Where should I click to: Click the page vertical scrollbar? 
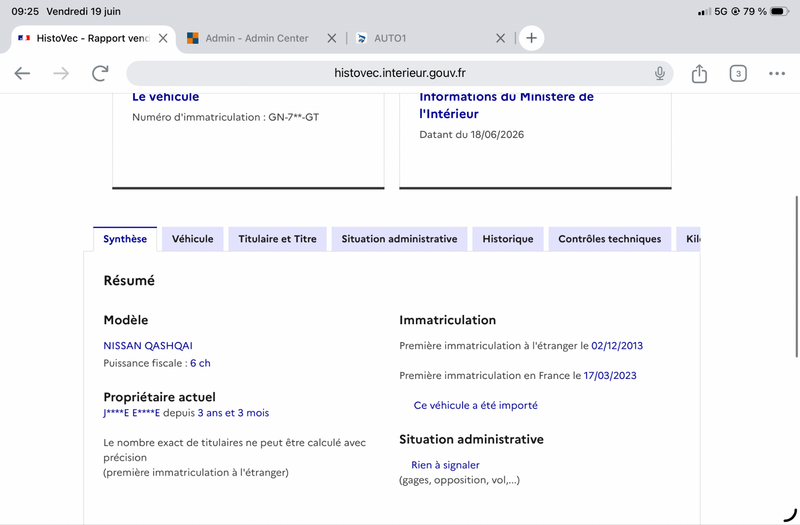pos(796,277)
